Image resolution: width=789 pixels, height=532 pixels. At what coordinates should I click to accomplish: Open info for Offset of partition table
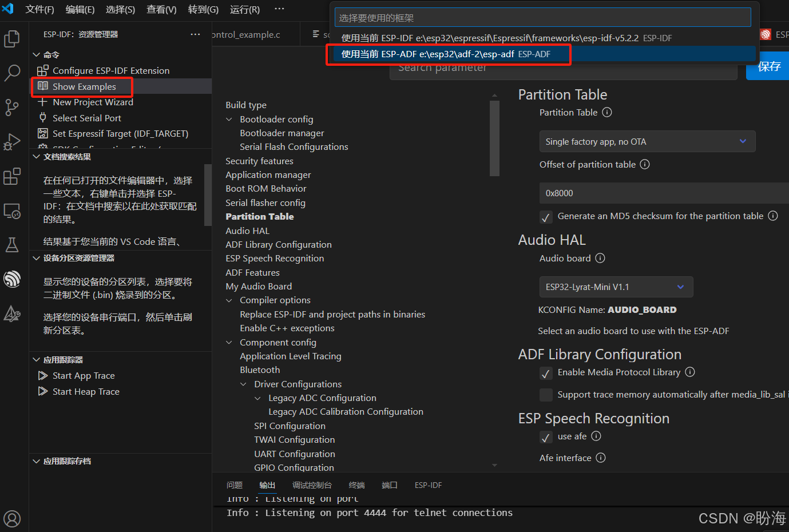pos(645,164)
